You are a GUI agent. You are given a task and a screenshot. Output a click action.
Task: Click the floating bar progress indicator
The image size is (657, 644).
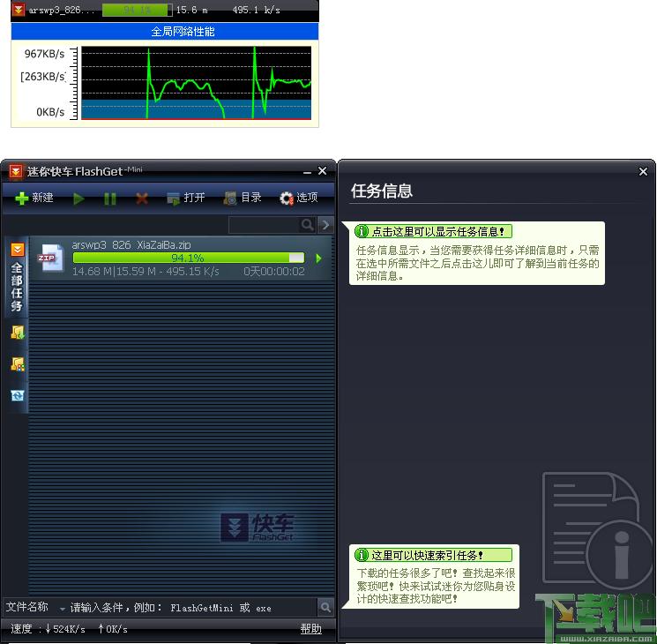click(137, 10)
